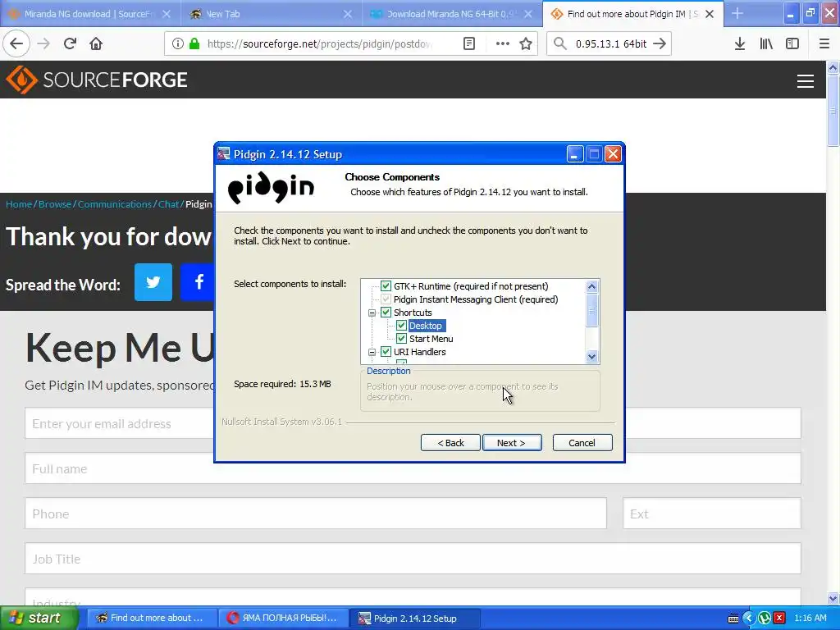
Task: Click the browser URL address bar
Action: (319, 43)
